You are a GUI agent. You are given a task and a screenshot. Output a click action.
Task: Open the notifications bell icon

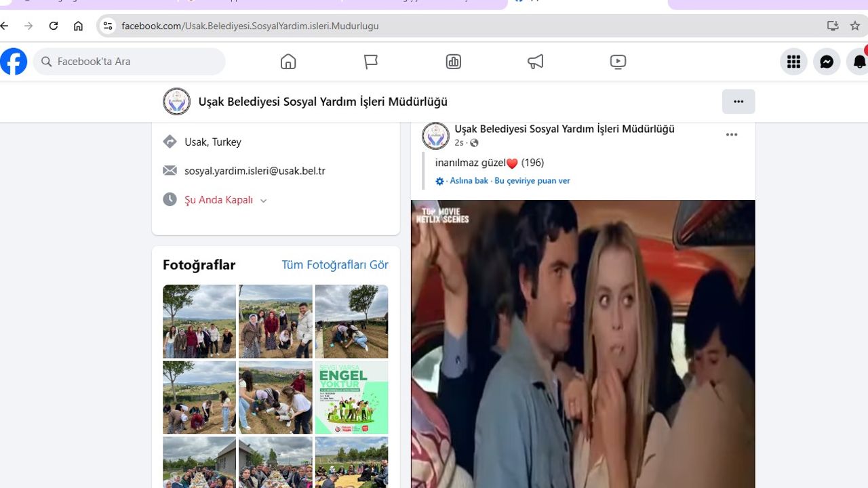[859, 62]
